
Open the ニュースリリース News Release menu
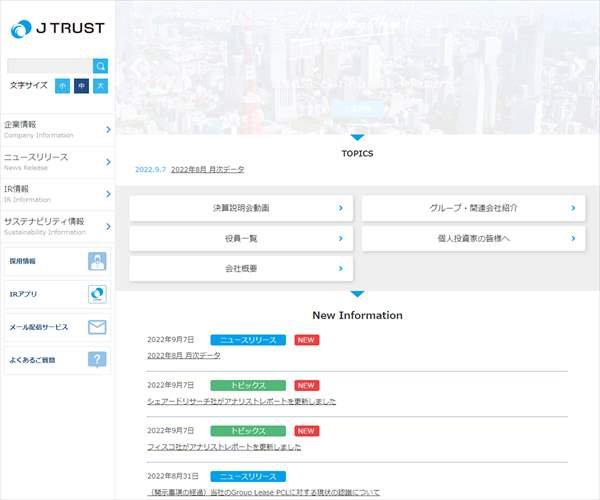point(57,162)
